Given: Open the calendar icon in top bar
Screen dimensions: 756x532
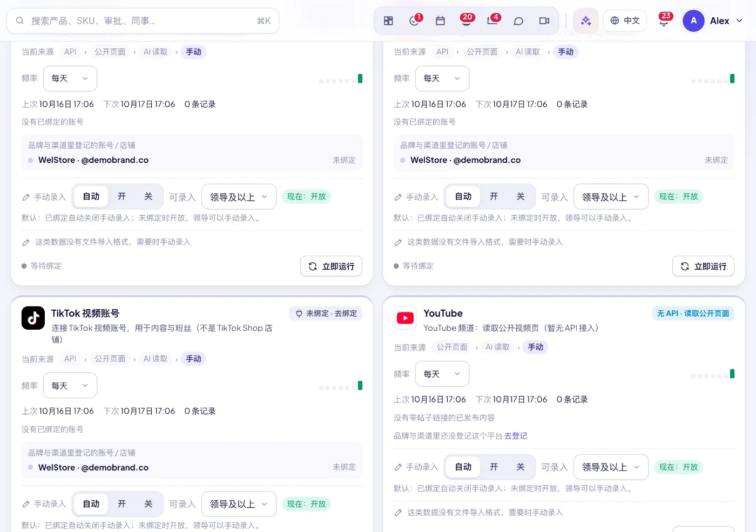Looking at the screenshot, I should [x=441, y=21].
